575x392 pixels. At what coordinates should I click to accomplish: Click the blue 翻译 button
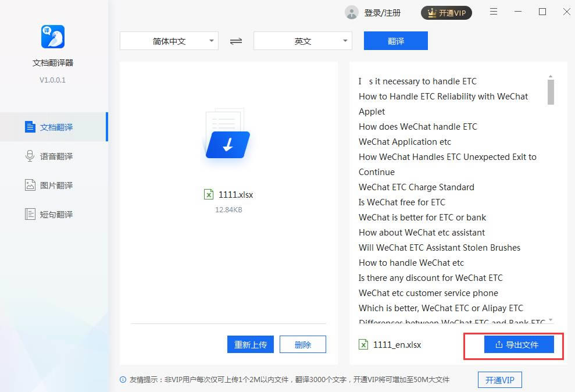[x=396, y=41]
